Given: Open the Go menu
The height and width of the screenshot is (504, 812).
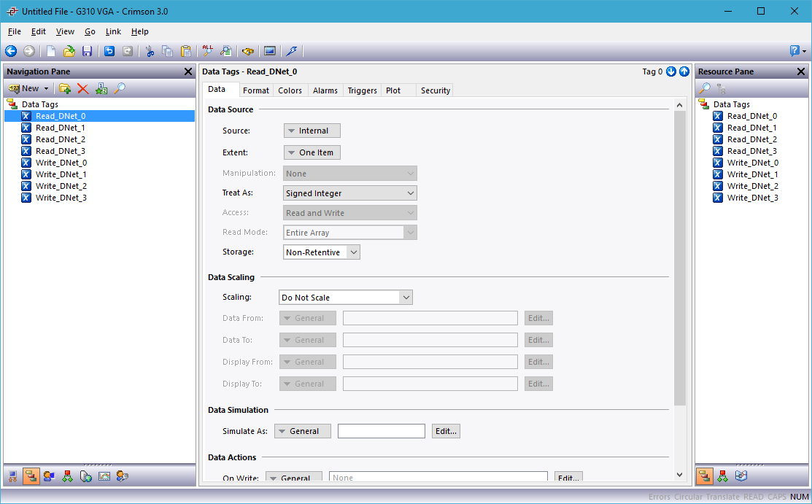Looking at the screenshot, I should pyautogui.click(x=90, y=31).
